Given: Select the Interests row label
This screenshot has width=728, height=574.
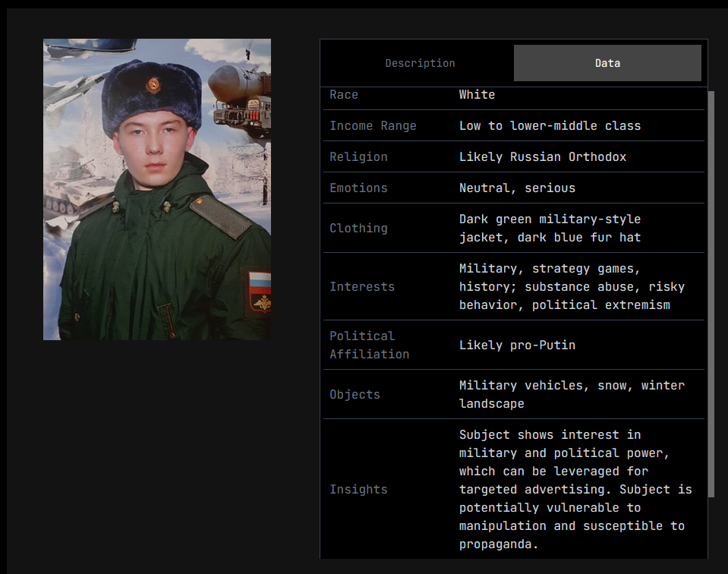Looking at the screenshot, I should [x=362, y=287].
